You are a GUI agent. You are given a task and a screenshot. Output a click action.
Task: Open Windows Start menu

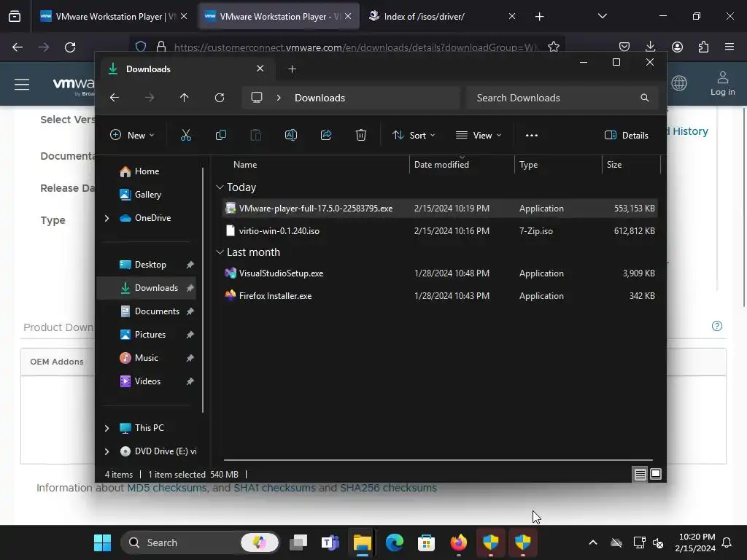pyautogui.click(x=102, y=542)
